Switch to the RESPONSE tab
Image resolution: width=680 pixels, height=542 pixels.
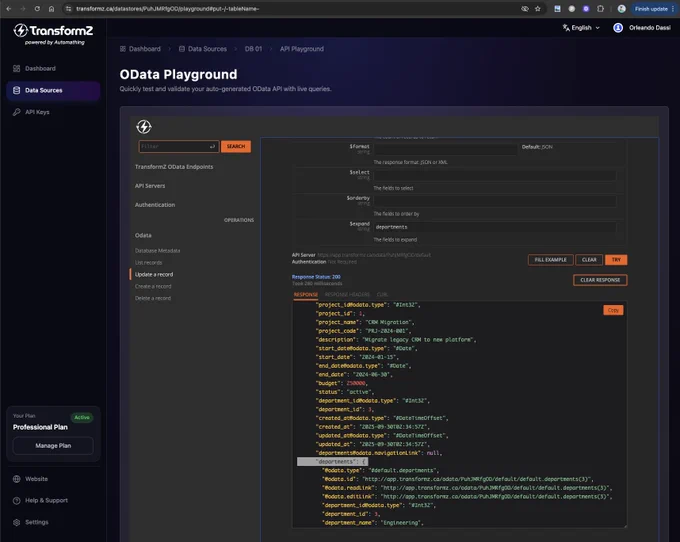pos(306,295)
